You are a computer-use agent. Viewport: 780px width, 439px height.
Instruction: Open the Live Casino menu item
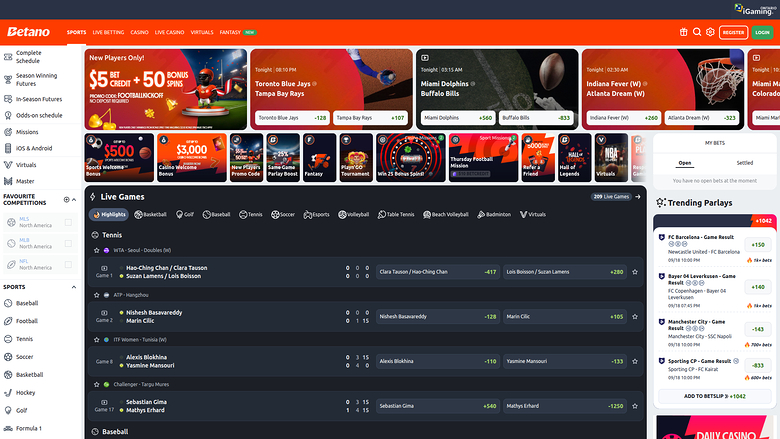pos(169,32)
